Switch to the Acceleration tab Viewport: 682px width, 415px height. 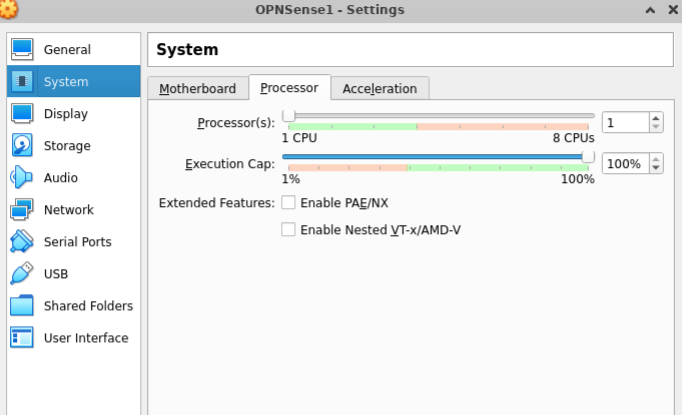(x=379, y=88)
